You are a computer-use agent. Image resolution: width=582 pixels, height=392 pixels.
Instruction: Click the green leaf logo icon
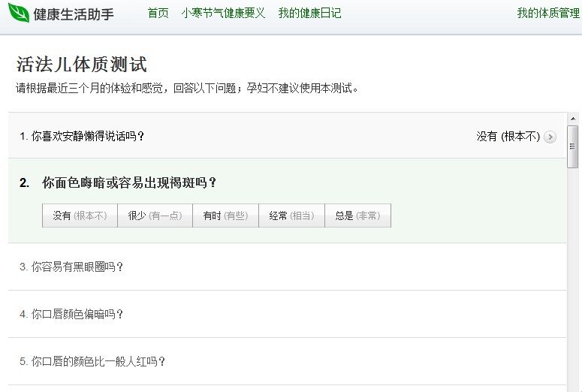coord(19,13)
